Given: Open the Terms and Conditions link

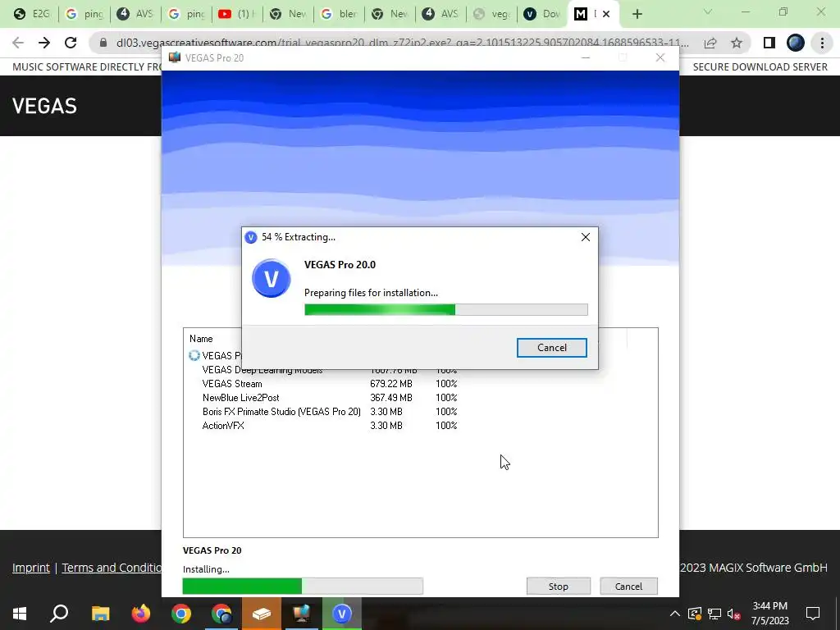Looking at the screenshot, I should click(x=112, y=568).
